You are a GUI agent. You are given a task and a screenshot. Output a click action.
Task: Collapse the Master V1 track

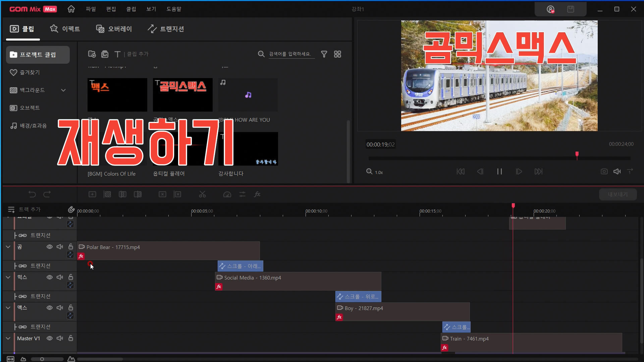pos(8,339)
